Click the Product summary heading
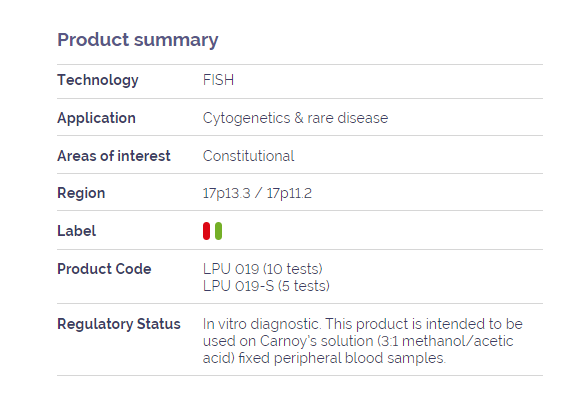This screenshot has height=417, width=561. click(138, 40)
